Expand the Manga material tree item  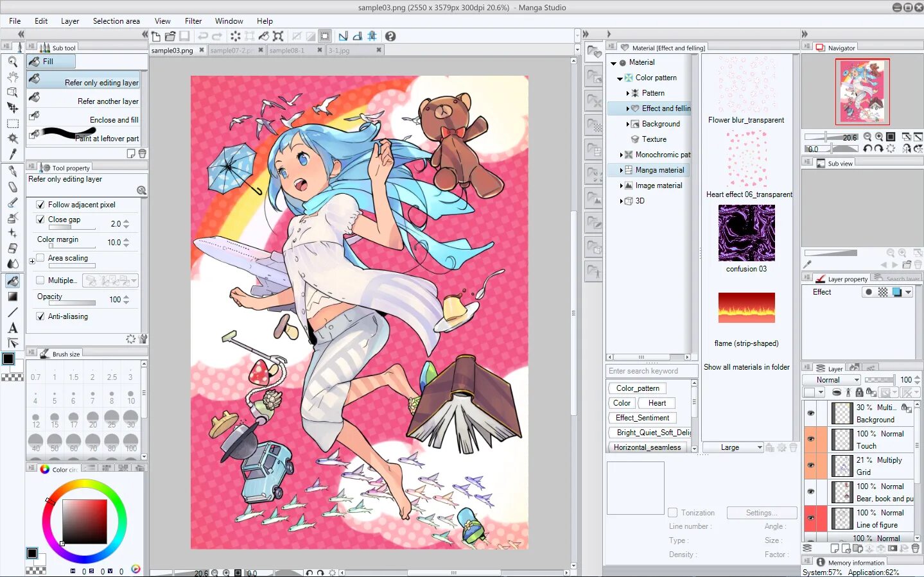tap(621, 170)
